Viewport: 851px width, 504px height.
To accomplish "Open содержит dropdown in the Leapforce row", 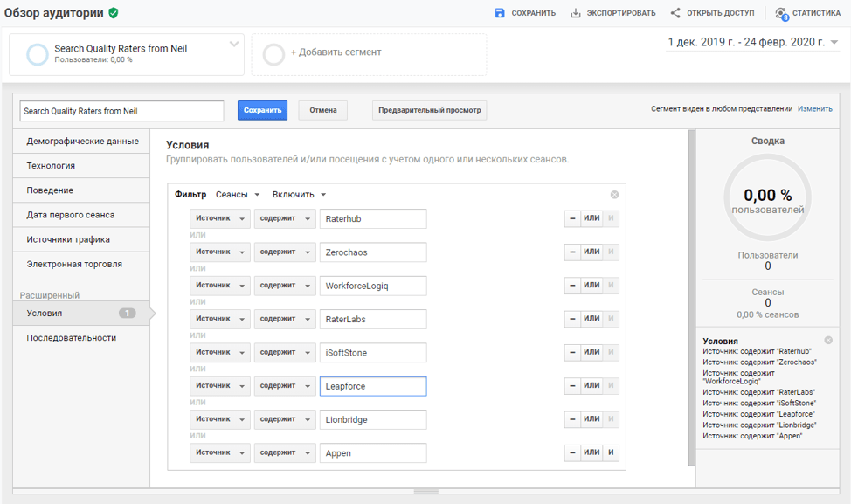I will (285, 386).
